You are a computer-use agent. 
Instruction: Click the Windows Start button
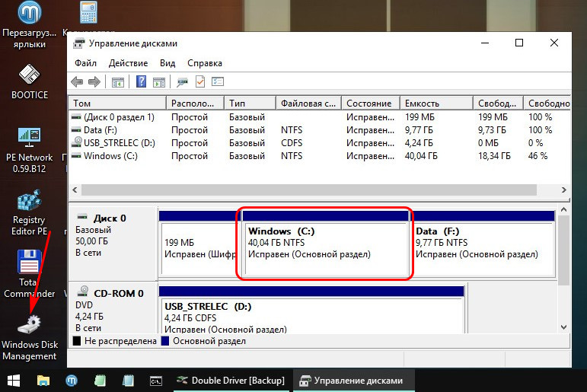click(x=14, y=381)
